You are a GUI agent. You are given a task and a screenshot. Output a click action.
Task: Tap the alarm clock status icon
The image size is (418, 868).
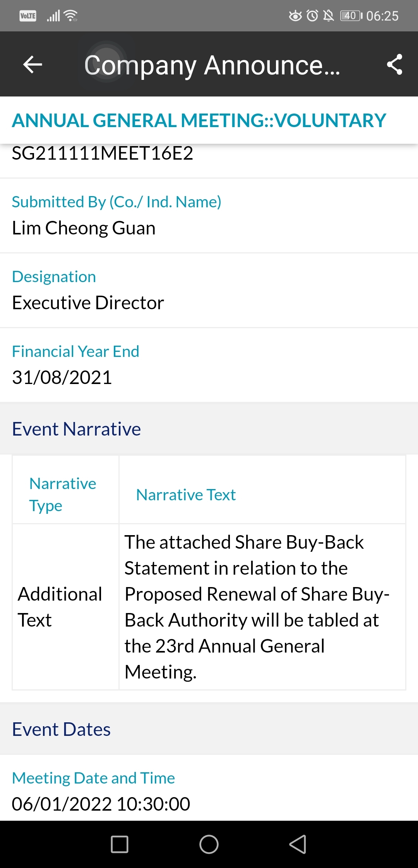pyautogui.click(x=312, y=15)
